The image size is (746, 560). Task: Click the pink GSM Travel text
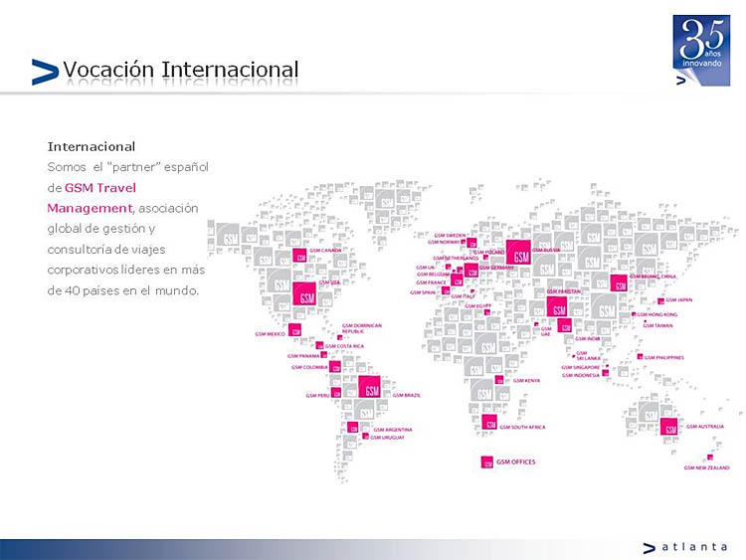(100, 188)
